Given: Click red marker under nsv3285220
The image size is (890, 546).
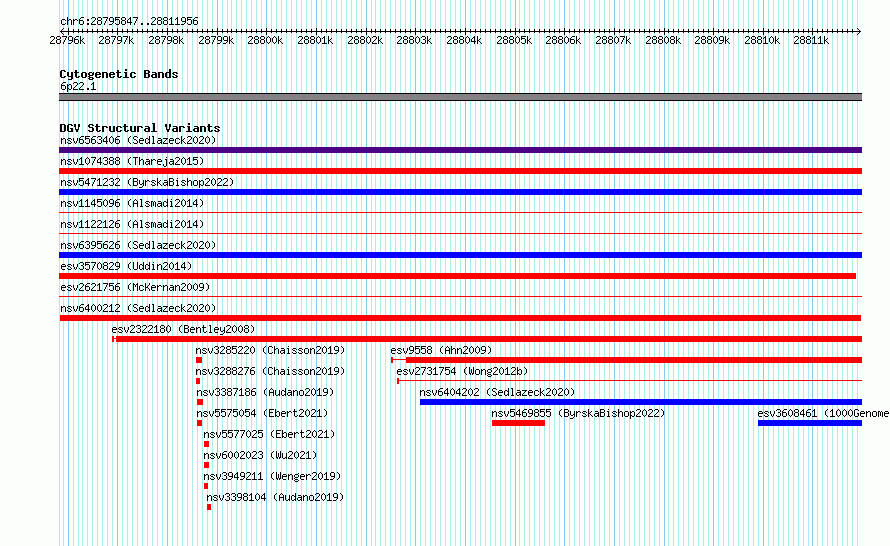Looking at the screenshot, I should [x=199, y=360].
